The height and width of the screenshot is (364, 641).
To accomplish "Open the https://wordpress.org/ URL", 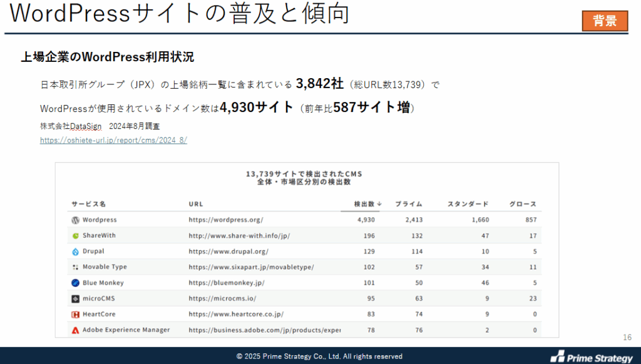I will [225, 220].
